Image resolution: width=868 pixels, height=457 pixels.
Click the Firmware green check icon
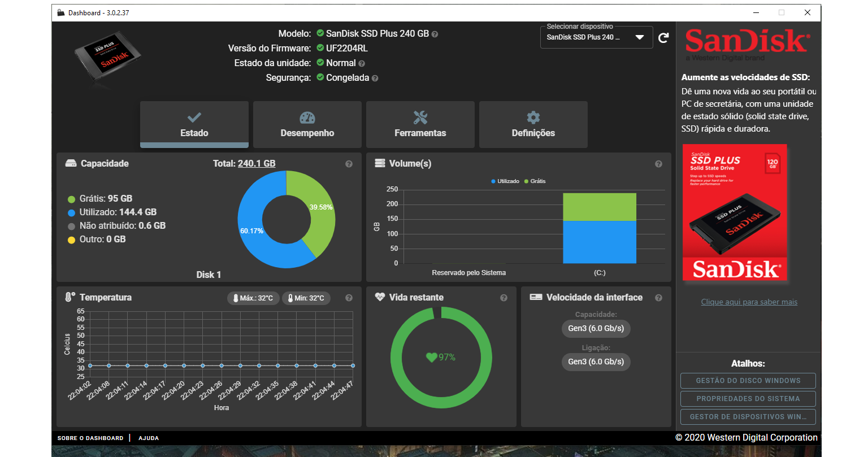click(320, 48)
